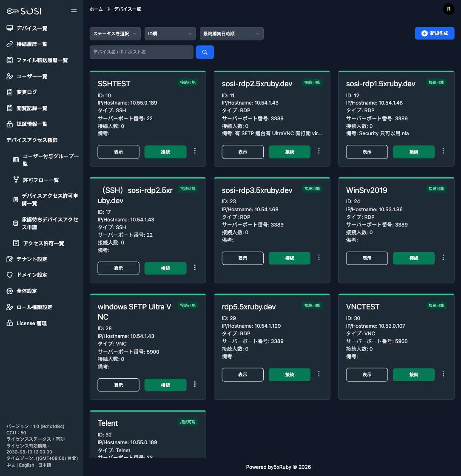Viewport: 461px width, 476px height.
Task: Open the R user avatar menu
Action: pos(449,9)
